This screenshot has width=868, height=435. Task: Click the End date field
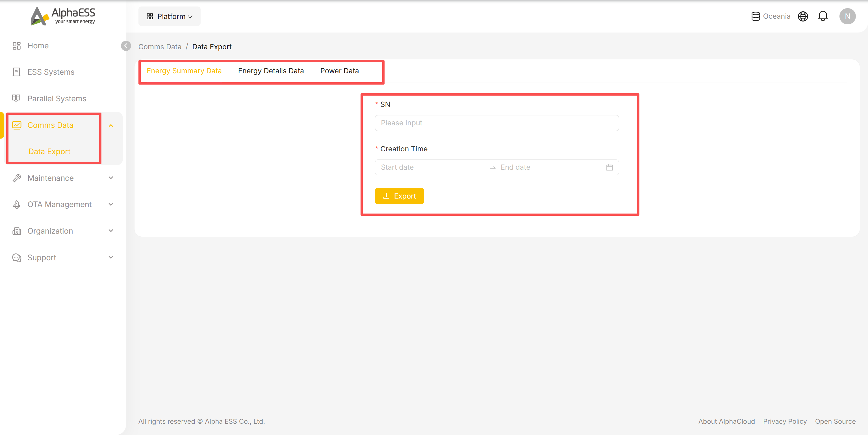click(x=551, y=167)
